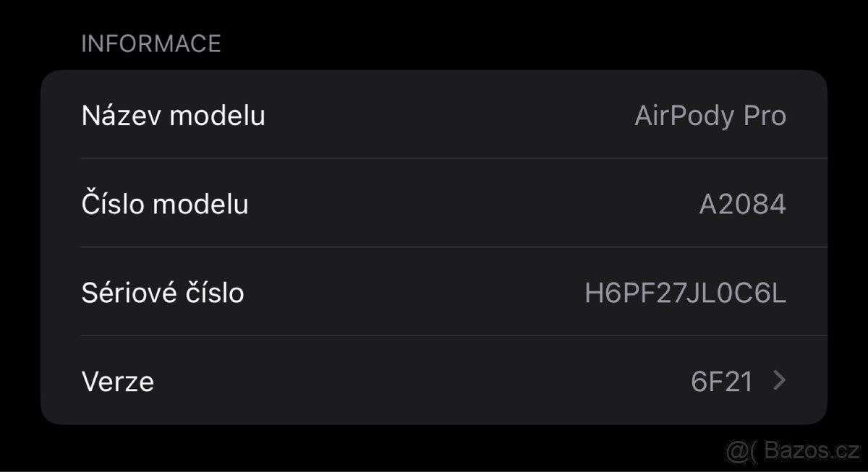Tap the Sériové číslo row
Viewport: 868px width, 472px height.
[x=434, y=292]
